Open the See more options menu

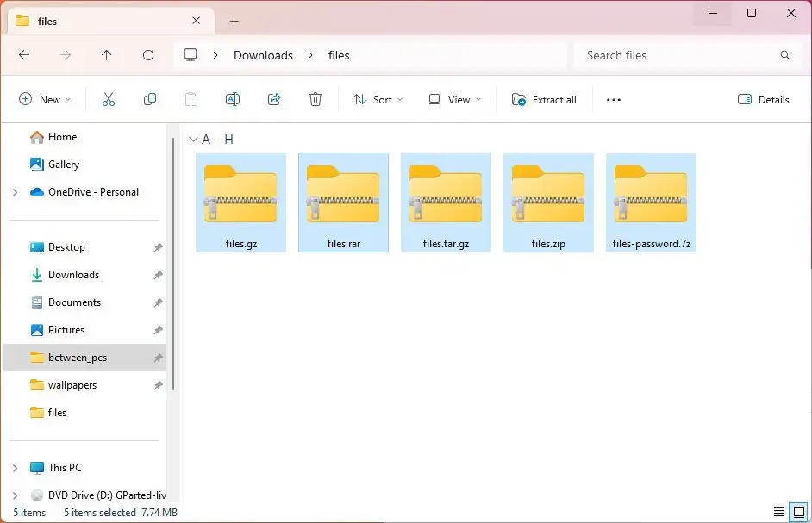pos(613,99)
